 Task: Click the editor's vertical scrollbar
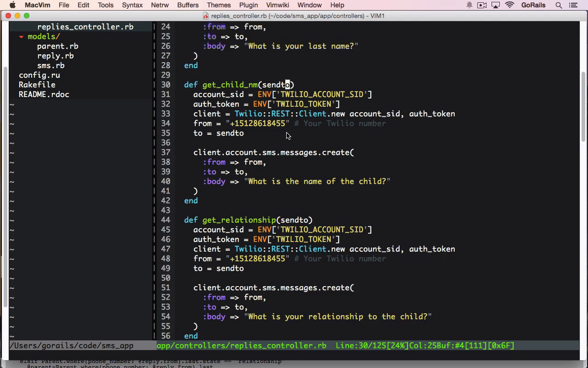583,115
